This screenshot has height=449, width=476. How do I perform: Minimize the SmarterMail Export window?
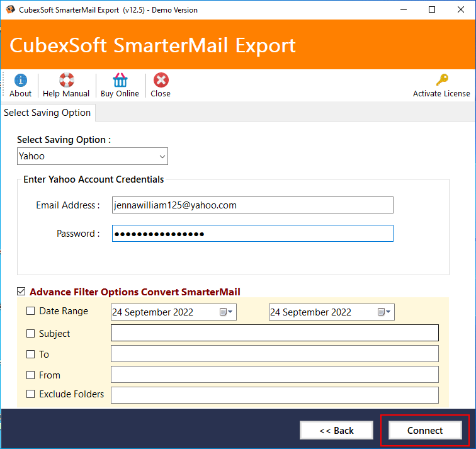point(404,9)
